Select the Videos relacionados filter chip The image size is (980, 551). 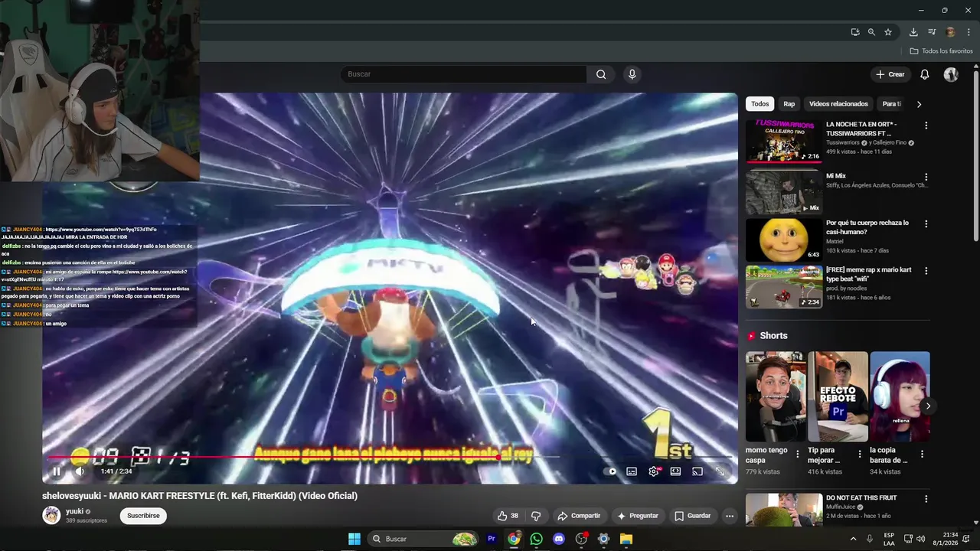pos(838,104)
